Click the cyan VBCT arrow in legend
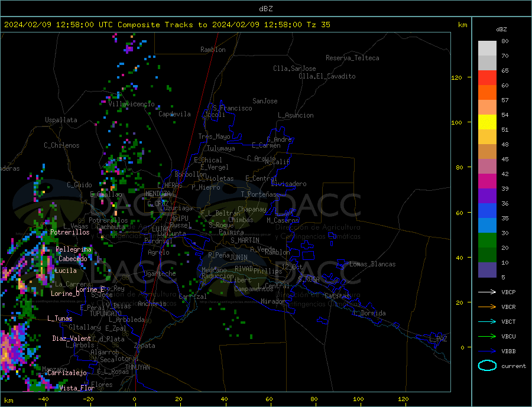532x407 pixels. point(487,321)
